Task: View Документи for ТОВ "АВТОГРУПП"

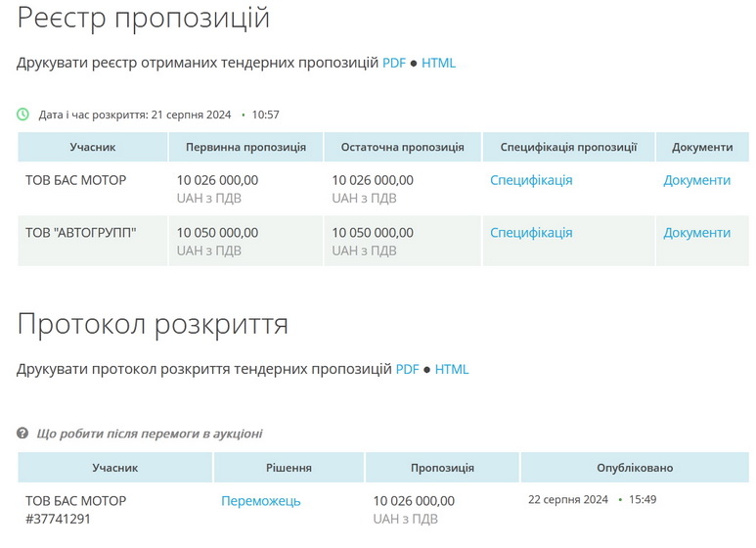Action: pos(696,233)
